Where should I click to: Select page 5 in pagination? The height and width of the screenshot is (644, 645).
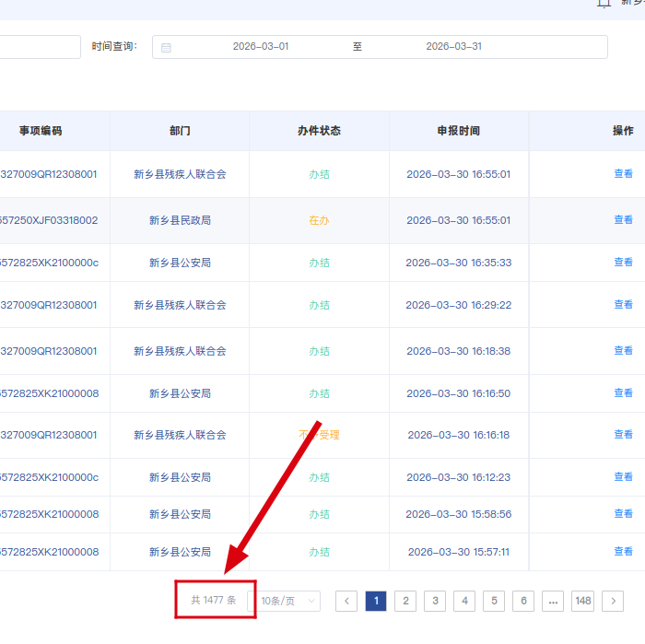click(x=494, y=601)
